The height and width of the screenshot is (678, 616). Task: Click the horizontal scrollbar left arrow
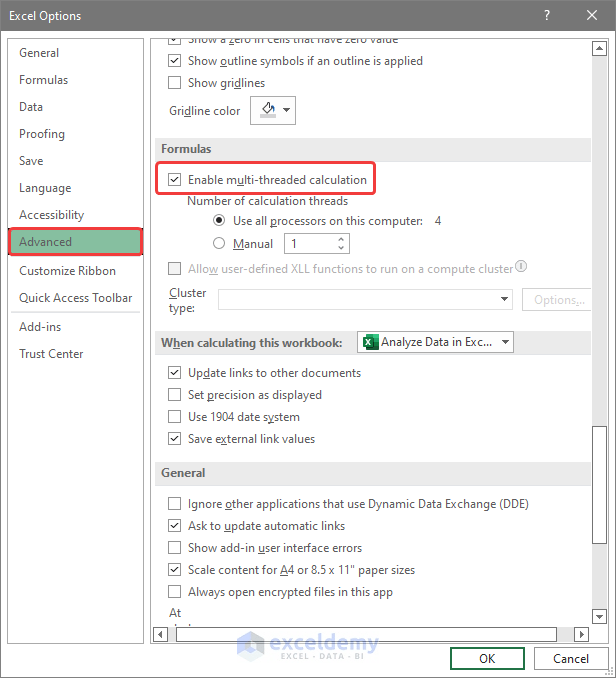tap(160, 634)
